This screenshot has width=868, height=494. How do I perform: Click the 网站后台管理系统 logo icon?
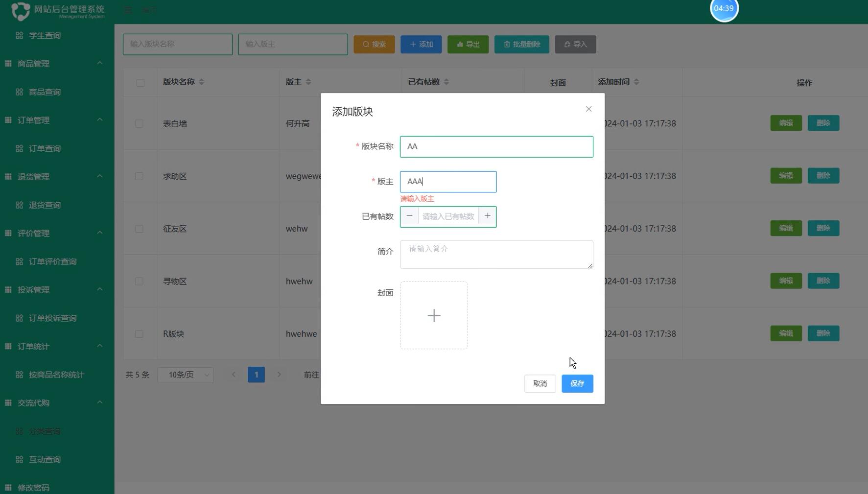pos(20,11)
